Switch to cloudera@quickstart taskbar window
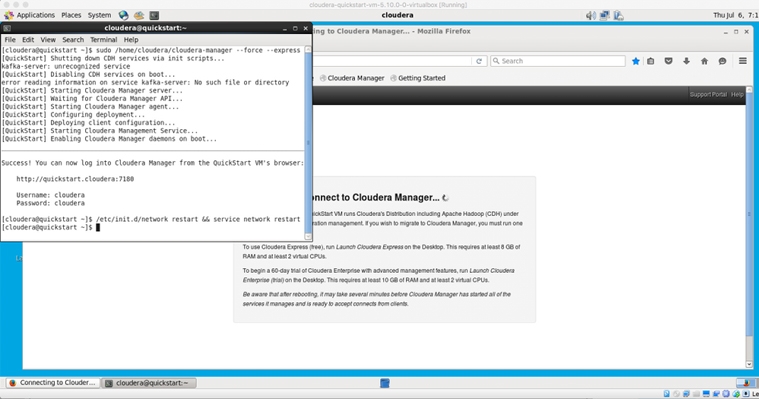 (149, 383)
